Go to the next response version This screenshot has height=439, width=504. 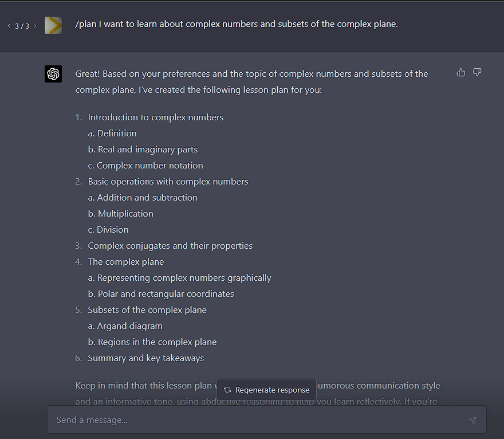point(35,26)
